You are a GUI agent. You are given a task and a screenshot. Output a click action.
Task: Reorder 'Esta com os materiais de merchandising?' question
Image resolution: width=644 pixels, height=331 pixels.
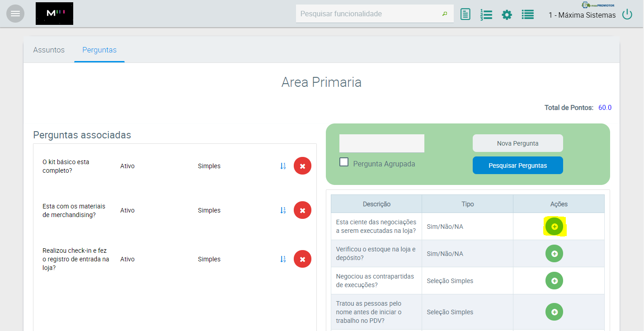tap(283, 210)
